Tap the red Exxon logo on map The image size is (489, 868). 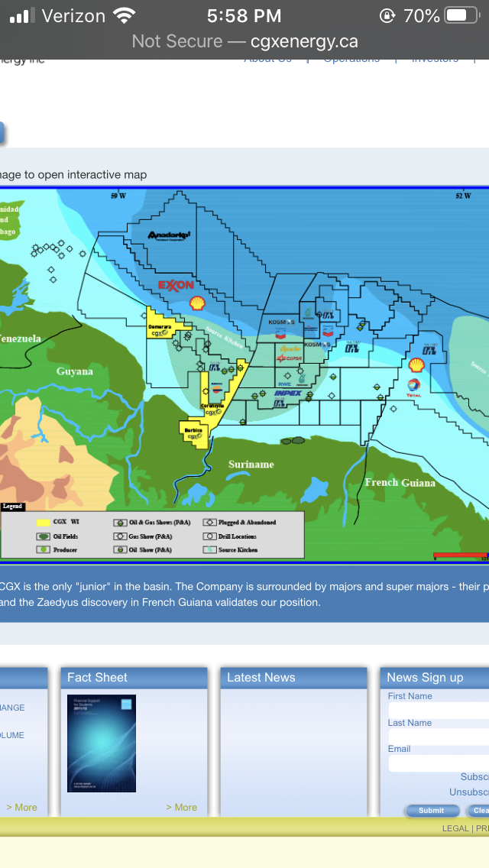[x=176, y=285]
